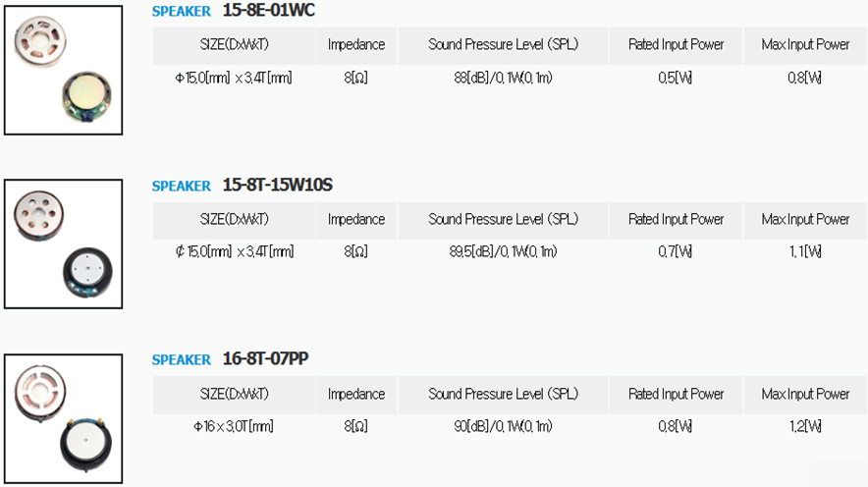Click the Rated Input Power header in first table

click(x=676, y=45)
